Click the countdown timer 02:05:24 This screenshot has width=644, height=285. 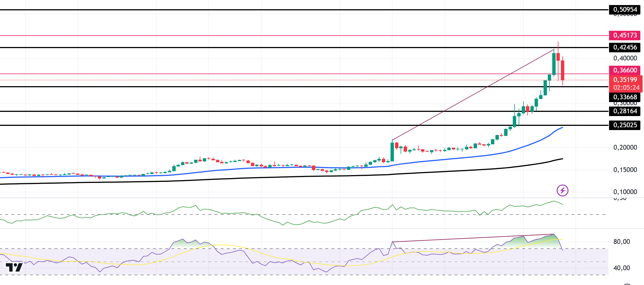tap(626, 88)
